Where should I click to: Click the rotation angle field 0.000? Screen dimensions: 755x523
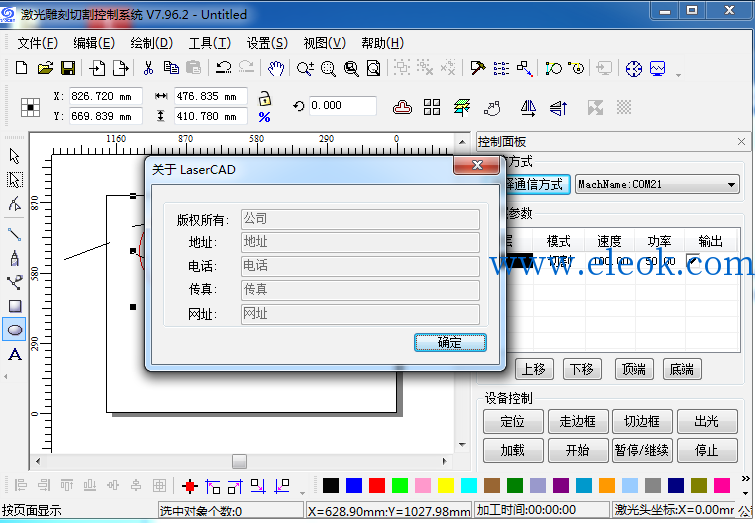pyautogui.click(x=342, y=105)
